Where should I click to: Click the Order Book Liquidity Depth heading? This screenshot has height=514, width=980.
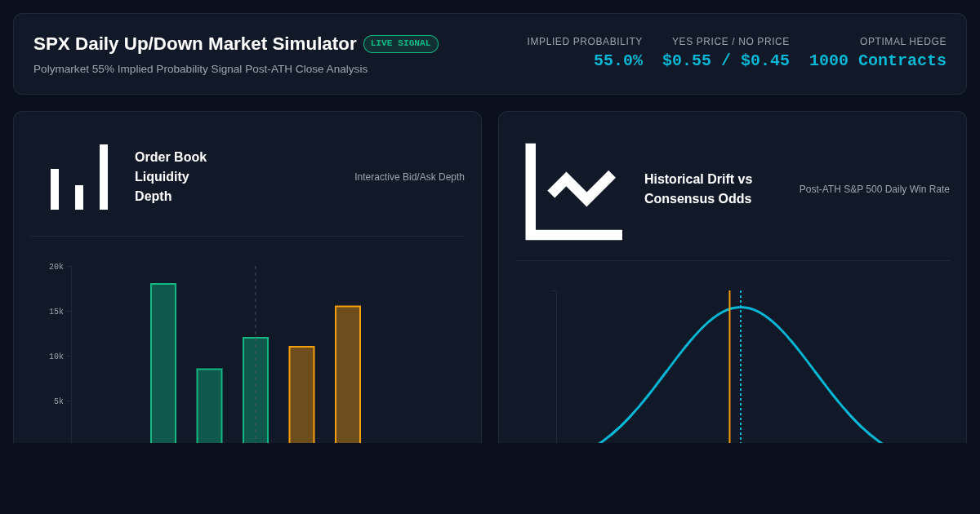[171, 177]
